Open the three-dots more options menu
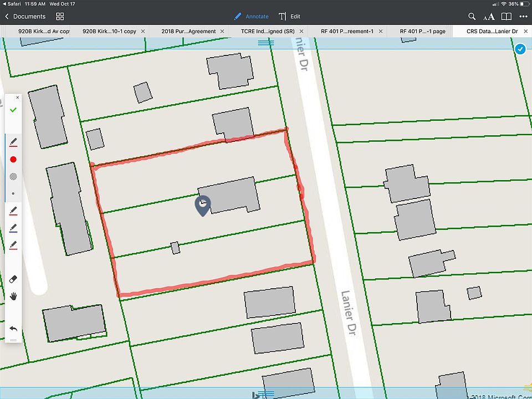 [x=524, y=17]
